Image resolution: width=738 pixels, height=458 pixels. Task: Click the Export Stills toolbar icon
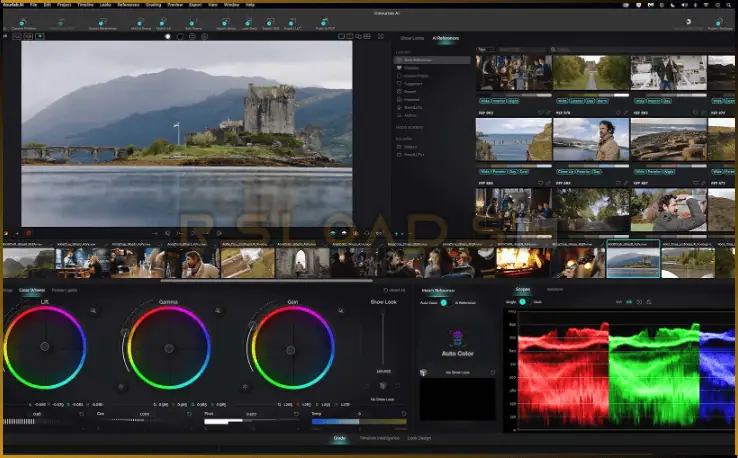[270, 23]
